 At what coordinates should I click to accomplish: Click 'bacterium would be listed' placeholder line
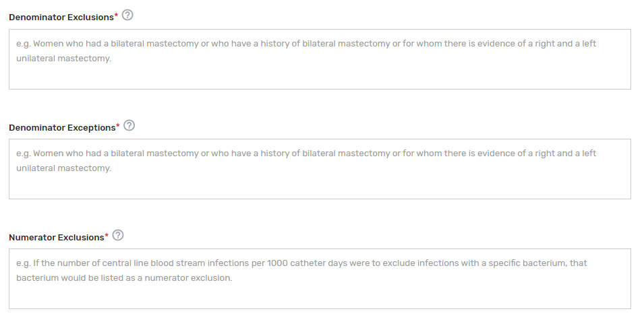click(124, 278)
